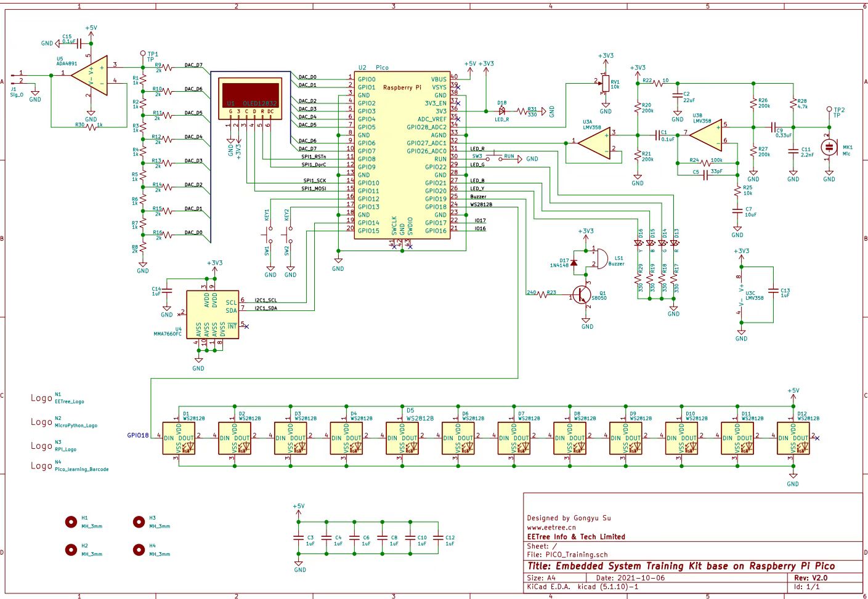Click the U2 Pico Raspberry Pi module block
Viewport: 868px width, 599px height.
pos(402,156)
